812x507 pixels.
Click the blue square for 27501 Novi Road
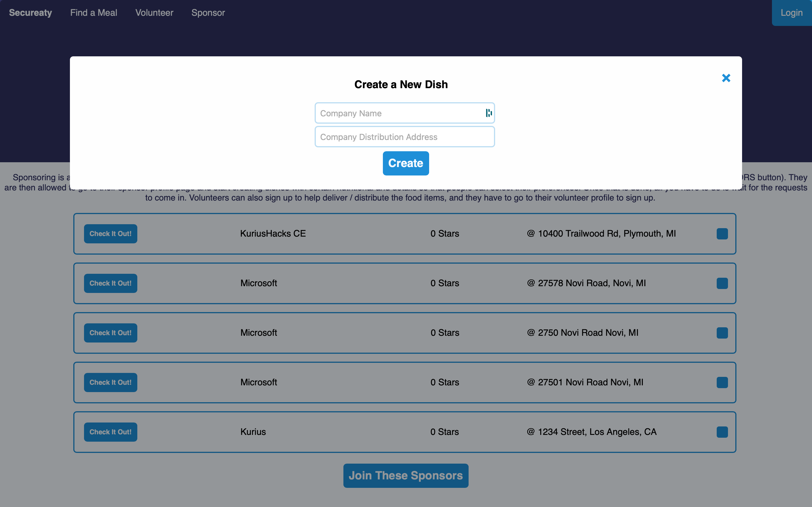pyautogui.click(x=722, y=382)
